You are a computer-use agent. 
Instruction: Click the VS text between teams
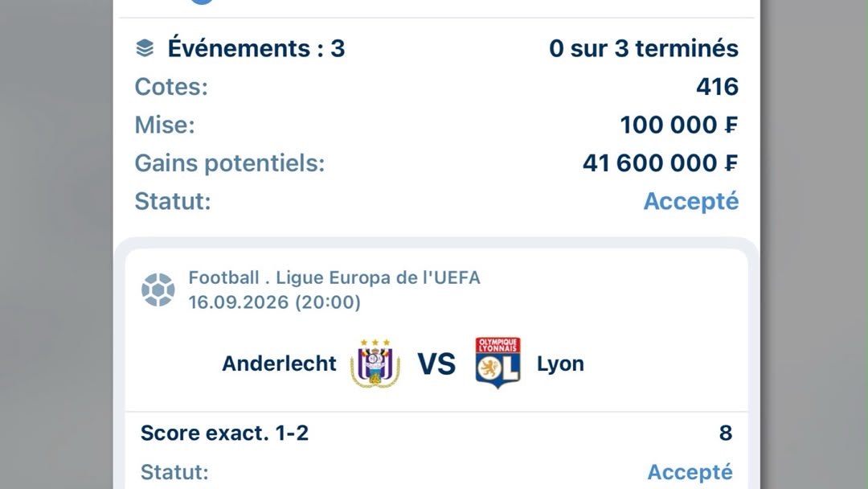[436, 364]
